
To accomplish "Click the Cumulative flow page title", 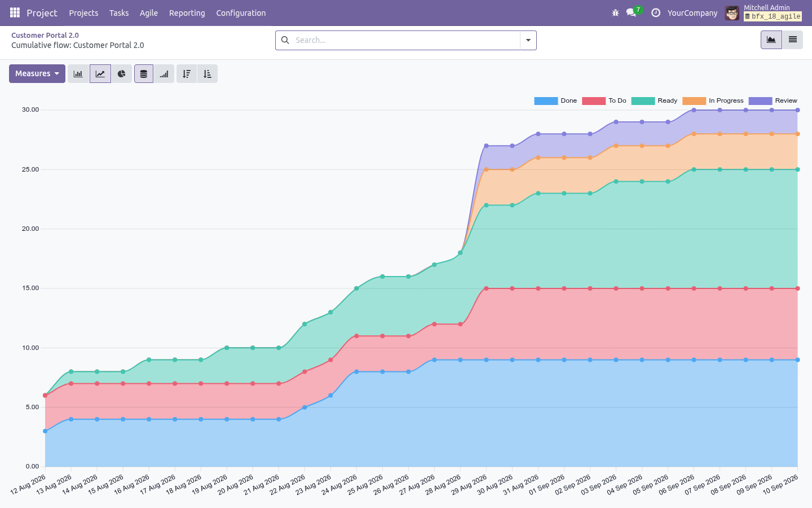I will click(x=78, y=45).
